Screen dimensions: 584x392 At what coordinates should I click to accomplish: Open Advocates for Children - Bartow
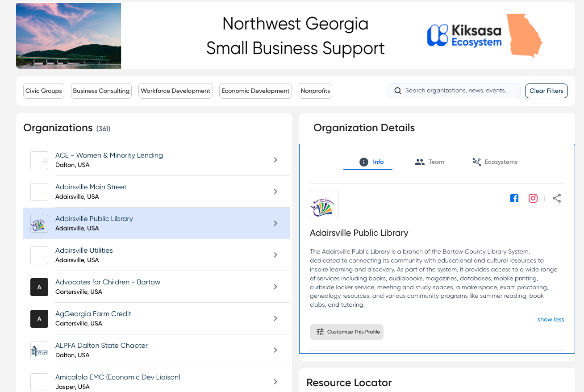tap(108, 282)
